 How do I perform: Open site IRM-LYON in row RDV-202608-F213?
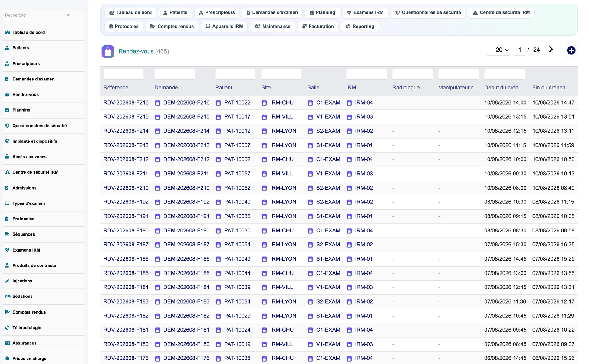click(283, 145)
